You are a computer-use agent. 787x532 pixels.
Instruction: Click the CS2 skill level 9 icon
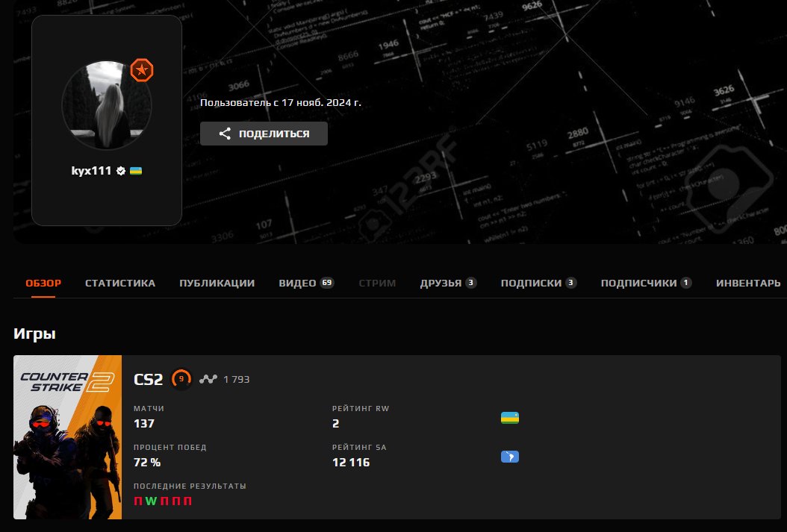[x=181, y=379]
